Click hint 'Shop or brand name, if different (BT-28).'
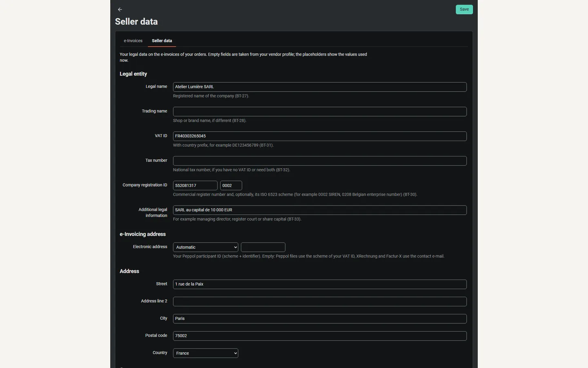The width and height of the screenshot is (588, 368). coord(209,121)
